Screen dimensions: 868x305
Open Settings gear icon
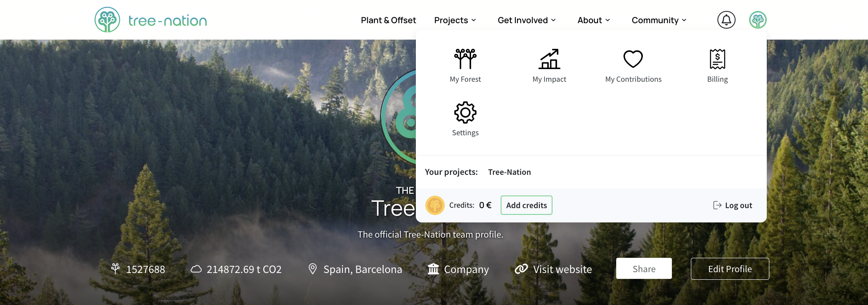click(465, 112)
